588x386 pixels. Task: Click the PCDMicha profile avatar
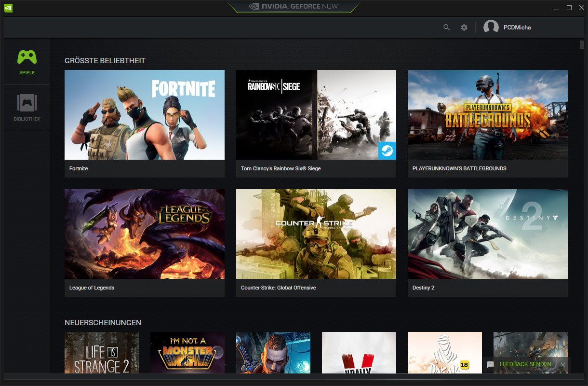click(491, 28)
